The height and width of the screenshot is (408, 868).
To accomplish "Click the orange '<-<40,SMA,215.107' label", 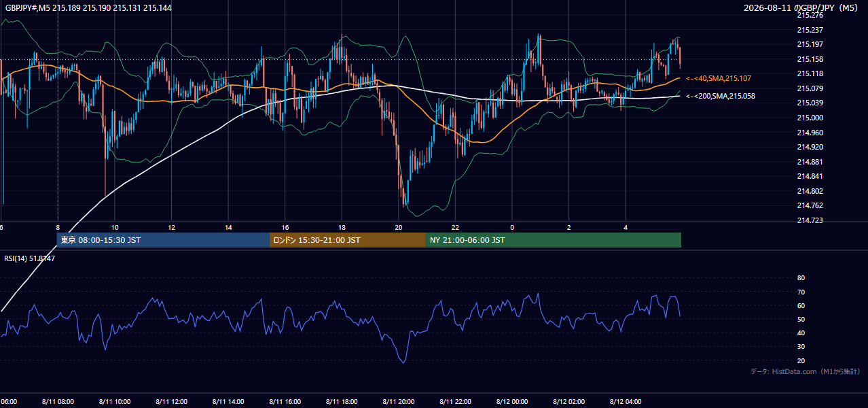I will (x=719, y=79).
